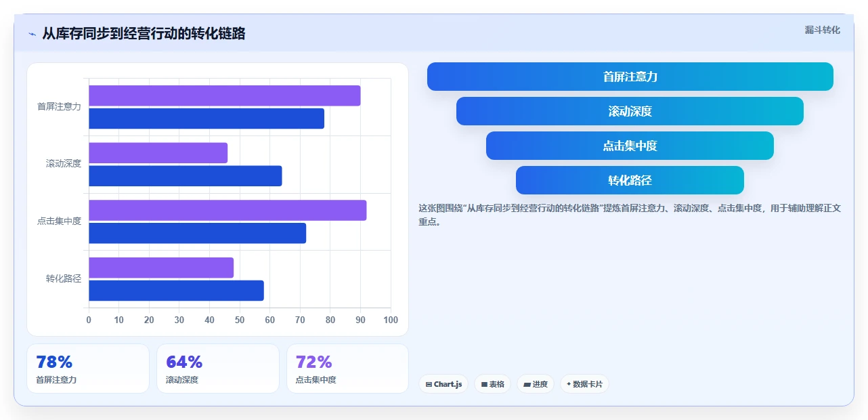Click the 点击集中度 chart axis label
868x420 pixels.
point(59,222)
